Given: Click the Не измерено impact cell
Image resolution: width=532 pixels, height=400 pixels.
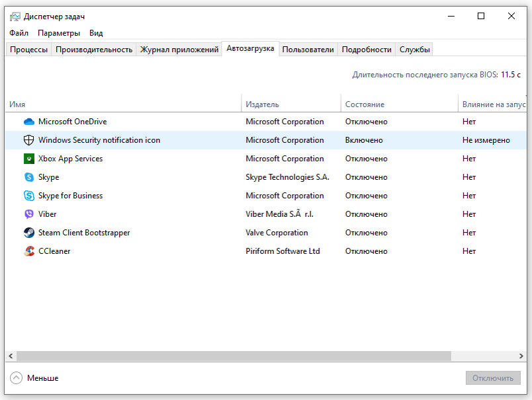Looking at the screenshot, I should tap(486, 140).
